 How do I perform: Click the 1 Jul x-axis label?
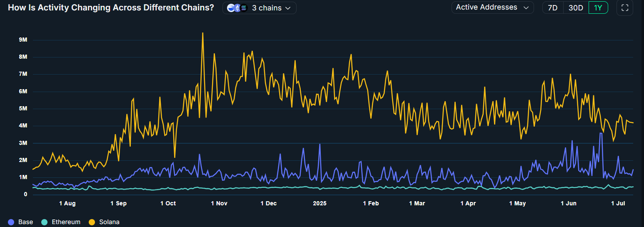coord(618,204)
